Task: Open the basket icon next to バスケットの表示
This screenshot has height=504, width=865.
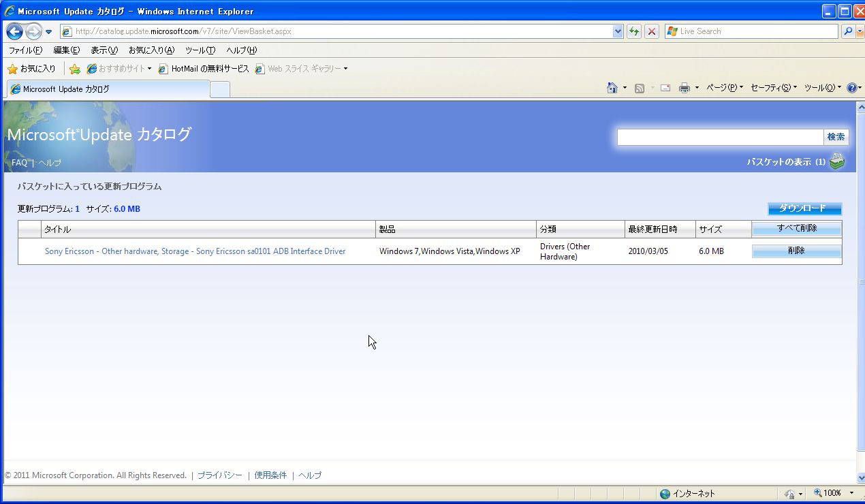Action: [x=837, y=162]
